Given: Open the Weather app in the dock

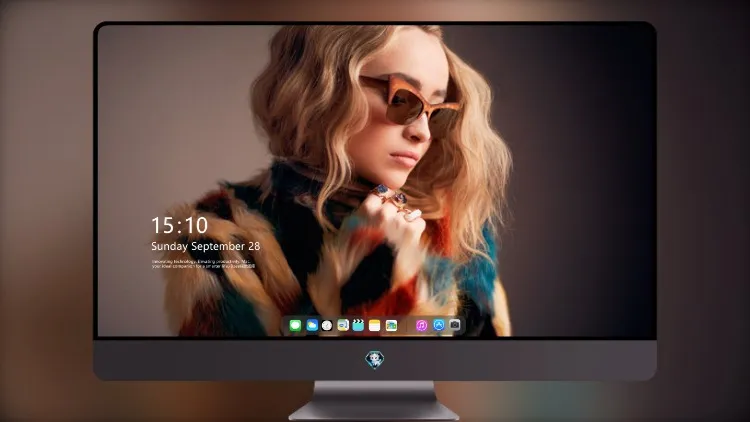Looking at the screenshot, I should tap(312, 326).
